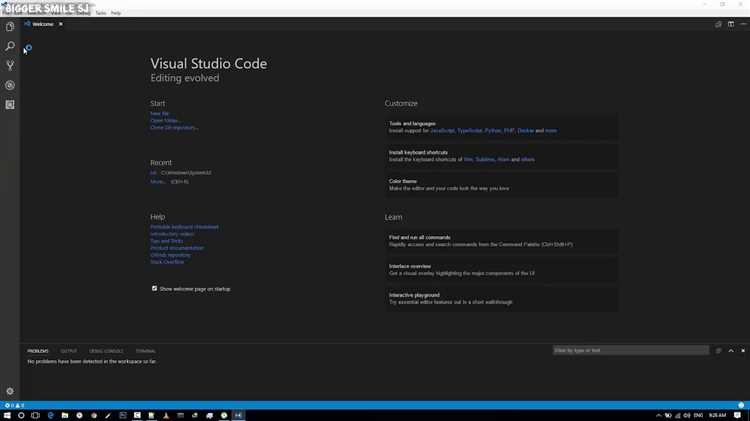Open the Tips and Tricks link
Image resolution: width=750 pixels, height=421 pixels.
click(x=166, y=241)
